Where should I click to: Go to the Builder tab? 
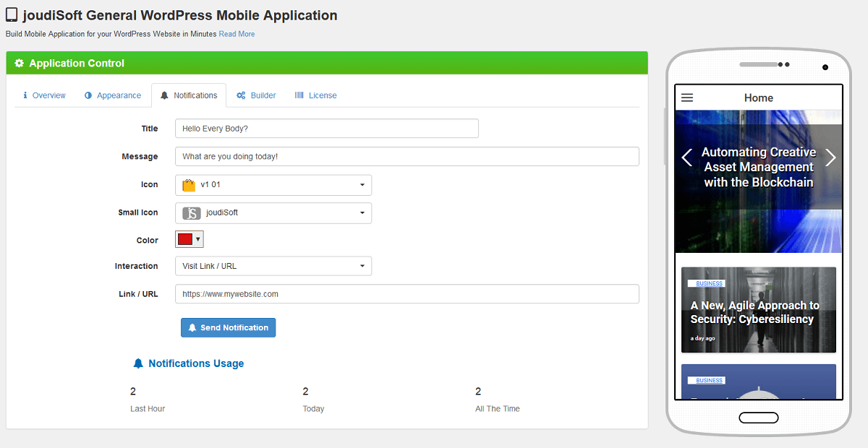[257, 95]
